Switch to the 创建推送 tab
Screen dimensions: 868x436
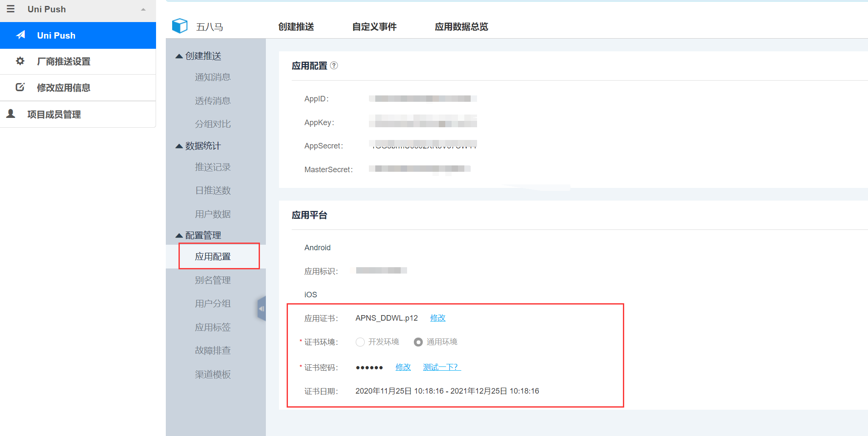pyautogui.click(x=296, y=27)
